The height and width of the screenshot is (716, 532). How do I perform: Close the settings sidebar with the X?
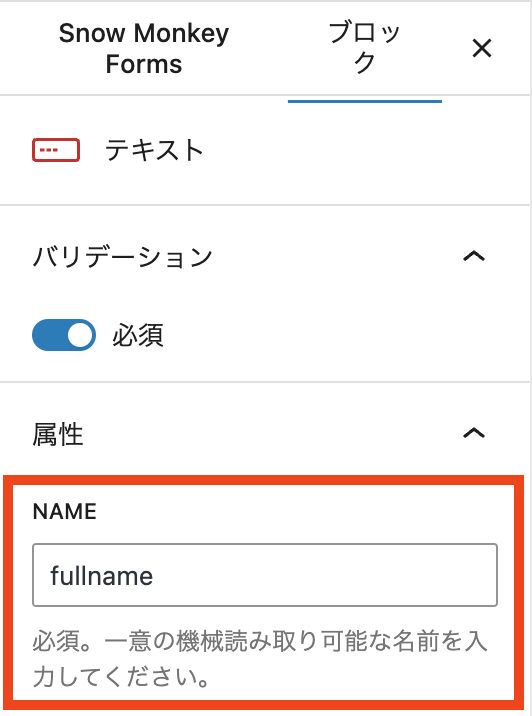tap(482, 48)
